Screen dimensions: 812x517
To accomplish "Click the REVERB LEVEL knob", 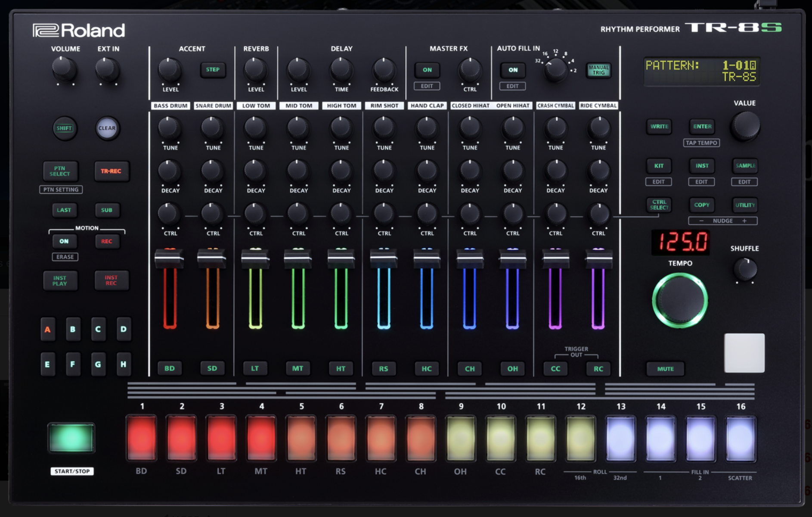I will (255, 70).
